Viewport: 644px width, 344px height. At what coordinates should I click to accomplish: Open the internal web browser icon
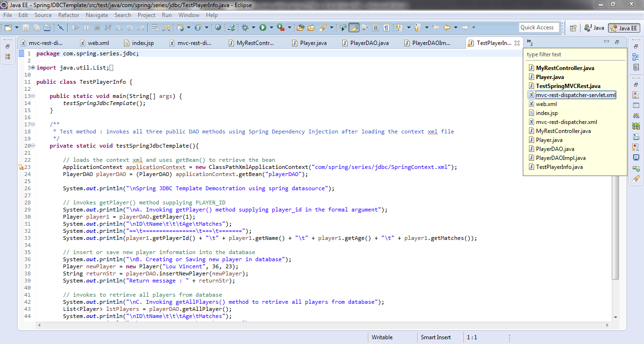coord(218,27)
